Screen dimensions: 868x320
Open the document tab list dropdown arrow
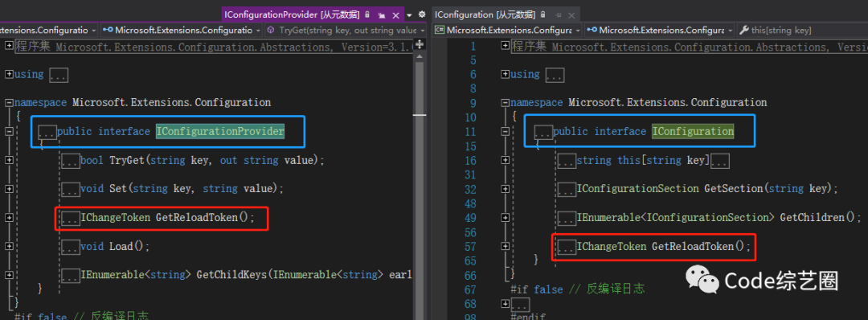(410, 15)
